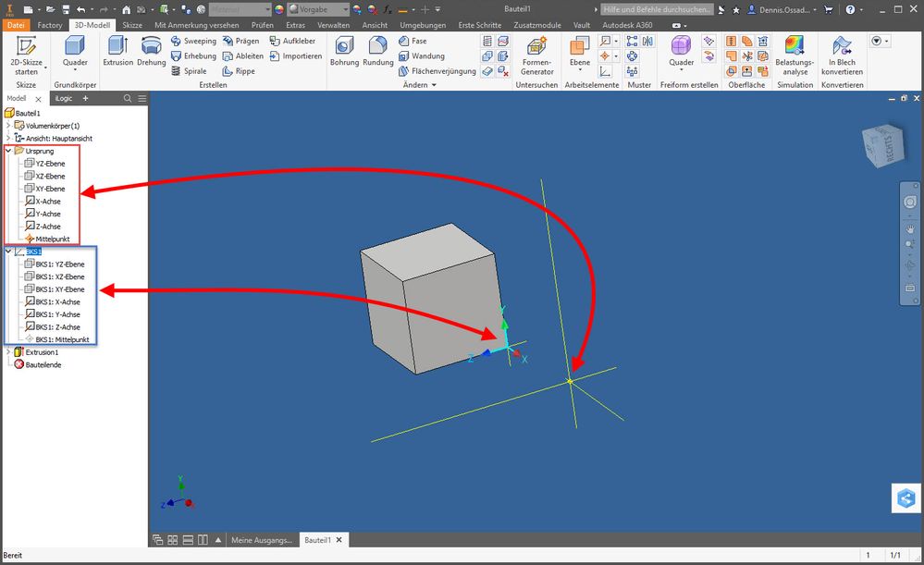Viewport: 924px width, 565px height.
Task: Switch to the Skizze ribbon tab
Action: (132, 25)
